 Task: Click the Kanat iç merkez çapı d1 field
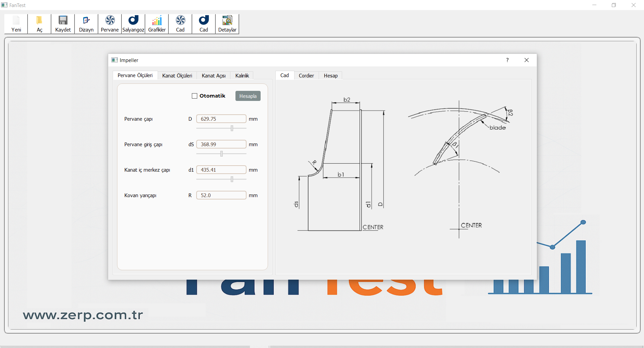(x=221, y=170)
